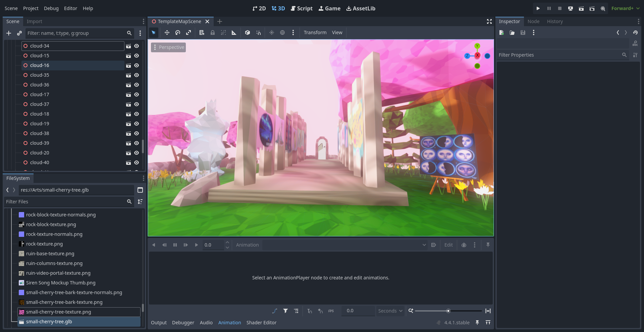Select the Move mode tool
Viewport: 644px width, 332px height.
click(167, 32)
